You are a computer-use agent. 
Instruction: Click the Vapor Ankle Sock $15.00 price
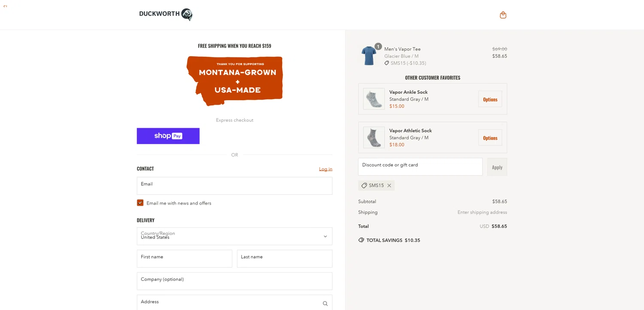[397, 106]
